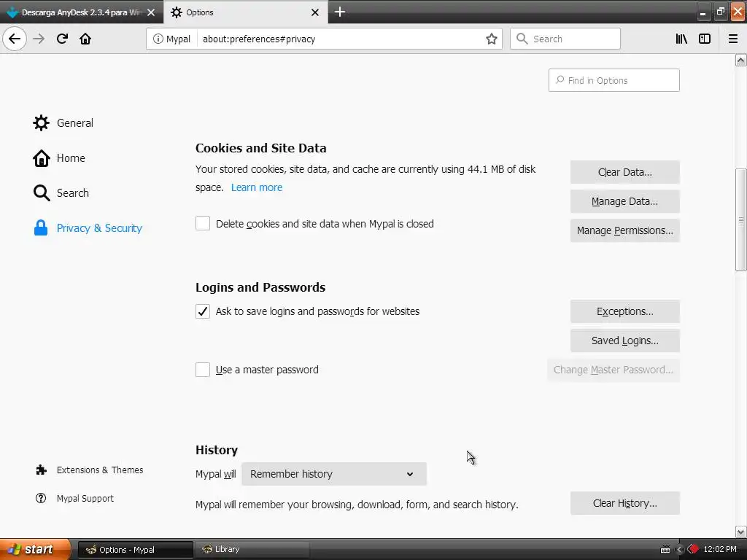Open Manage Data dialog
The height and width of the screenshot is (560, 747).
(624, 201)
